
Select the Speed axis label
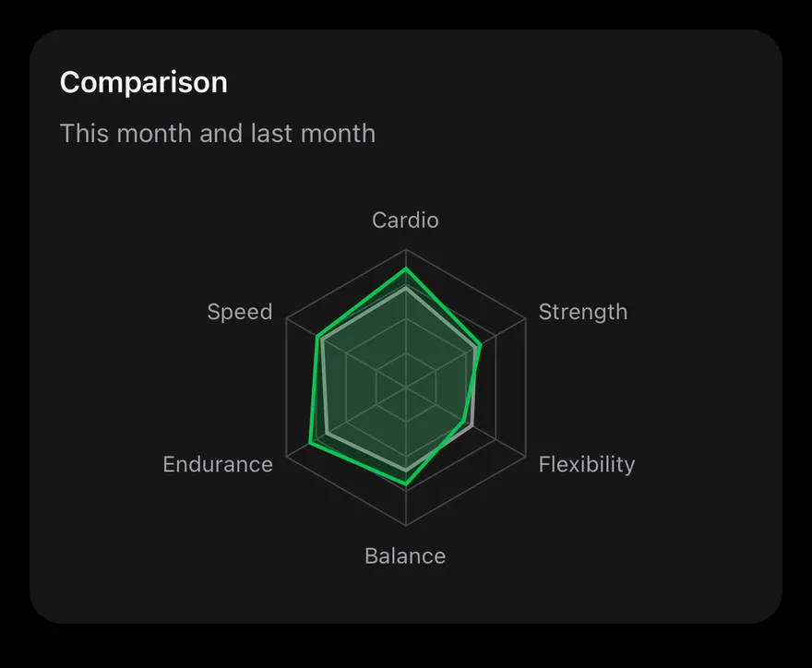pyautogui.click(x=240, y=312)
